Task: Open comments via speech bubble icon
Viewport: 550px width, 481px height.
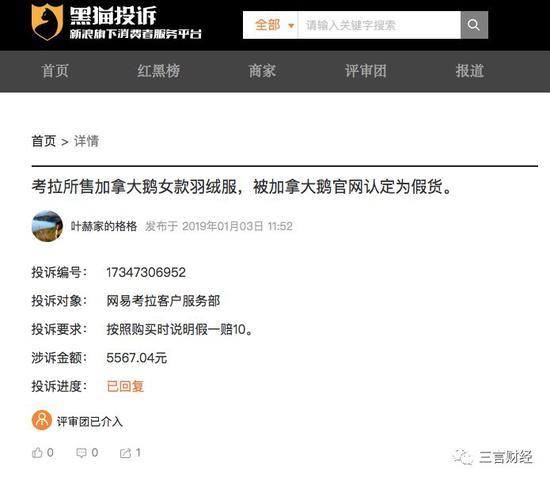Action: coord(81,453)
